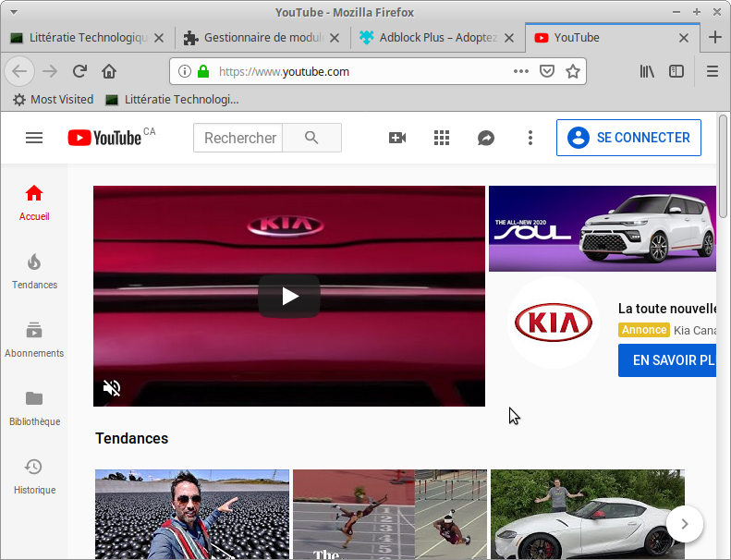This screenshot has height=560, width=731.
Task: Click the YouTube logo
Action: click(104, 138)
